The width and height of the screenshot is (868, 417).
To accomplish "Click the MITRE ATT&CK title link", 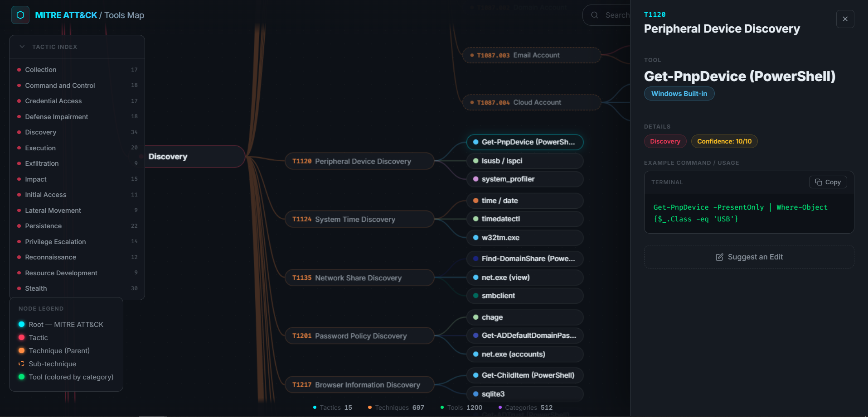I will pyautogui.click(x=66, y=15).
